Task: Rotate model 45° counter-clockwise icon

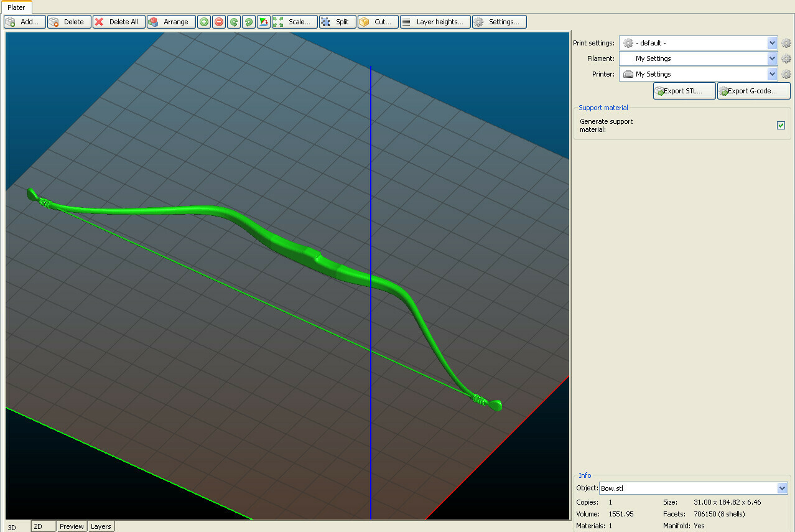Action: pyautogui.click(x=234, y=22)
